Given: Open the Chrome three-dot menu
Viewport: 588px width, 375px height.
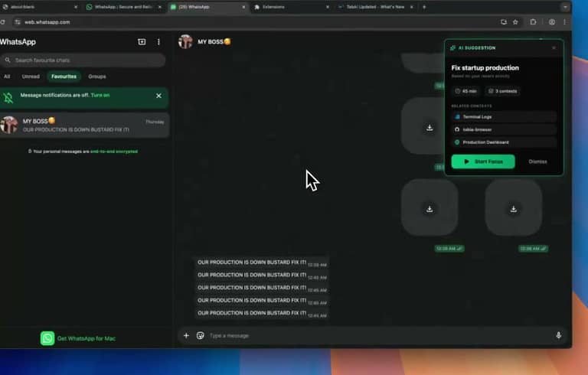Looking at the screenshot, I should (x=564, y=22).
